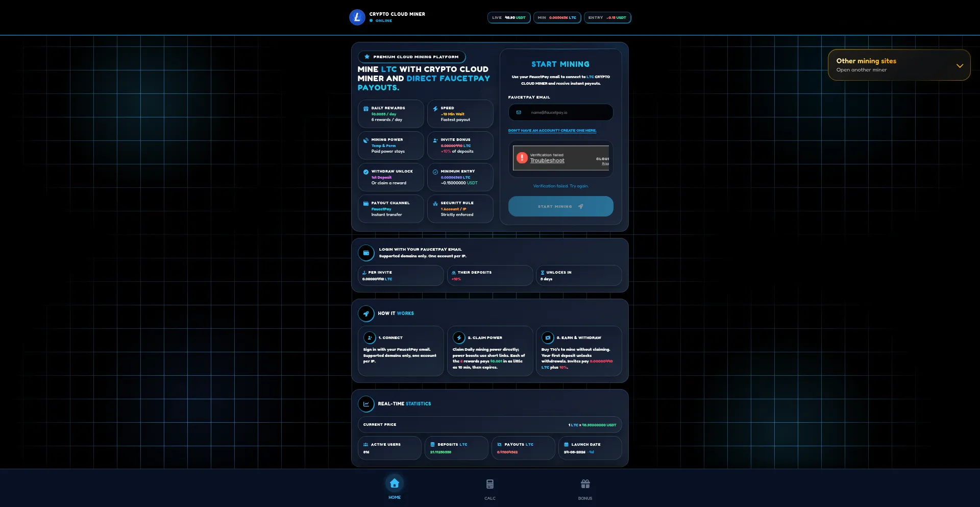Go to the Home tab
980x507 pixels.
395,488
